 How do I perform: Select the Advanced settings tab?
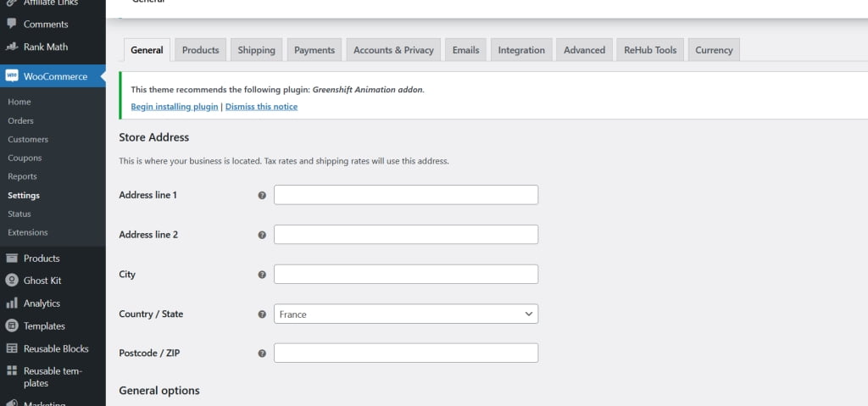pyautogui.click(x=585, y=50)
